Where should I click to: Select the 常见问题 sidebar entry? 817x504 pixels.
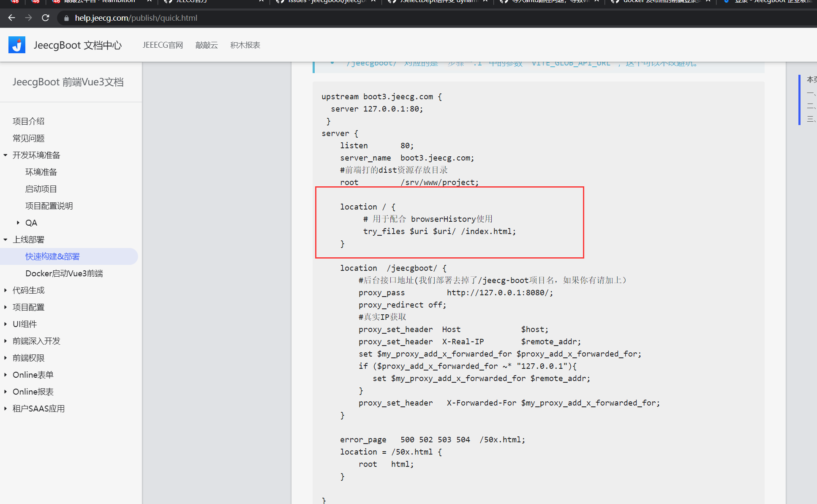point(28,138)
